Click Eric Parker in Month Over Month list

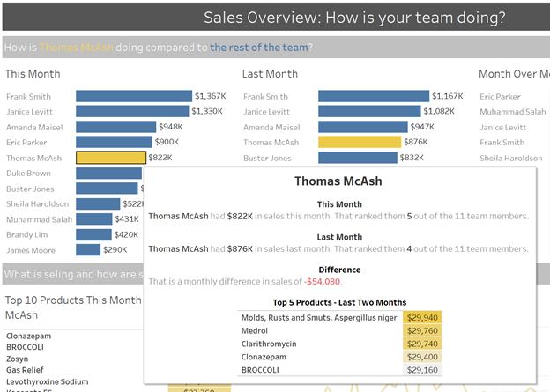(x=500, y=97)
